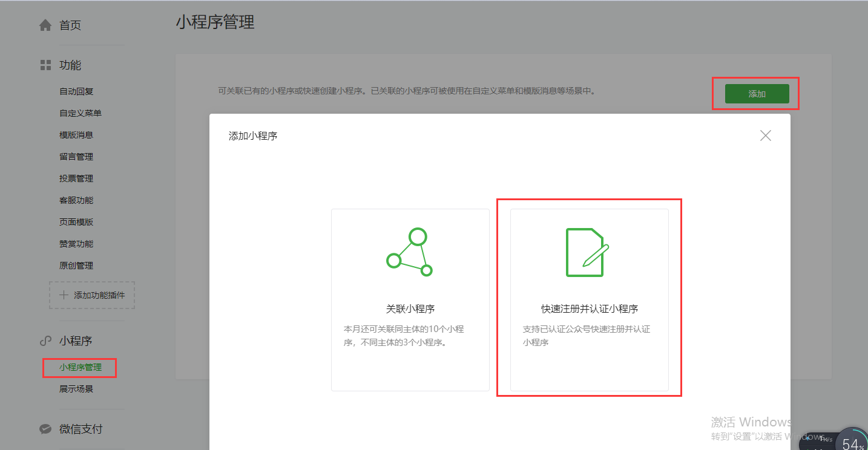The width and height of the screenshot is (868, 450).
Task: Click the 快速注册并认证小程序 card title
Action: (590, 308)
